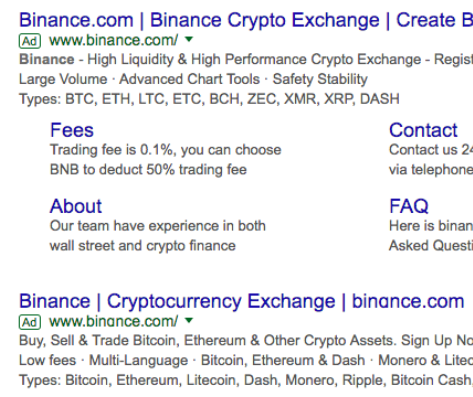Image resolution: width=473 pixels, height=397 pixels.
Task: Click the 'Types: Bitcoin, Ethereum, Litecoin' line
Action: [x=246, y=380]
